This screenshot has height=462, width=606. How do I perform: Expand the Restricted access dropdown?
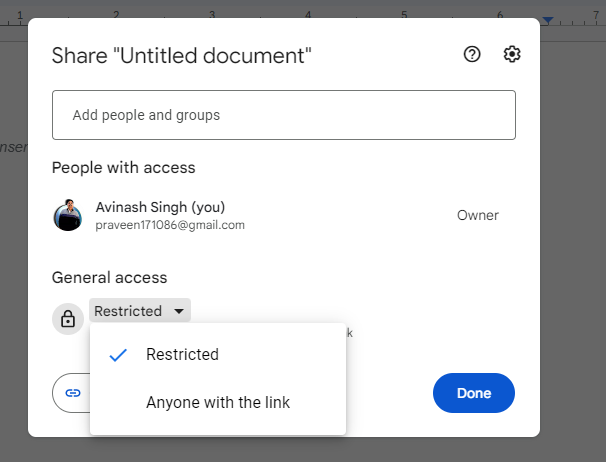pos(140,310)
